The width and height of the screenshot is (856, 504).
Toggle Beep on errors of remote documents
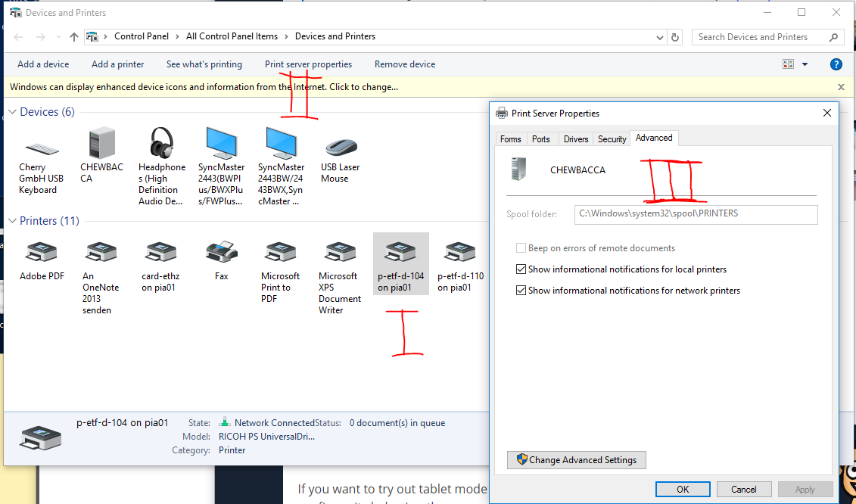(x=521, y=248)
